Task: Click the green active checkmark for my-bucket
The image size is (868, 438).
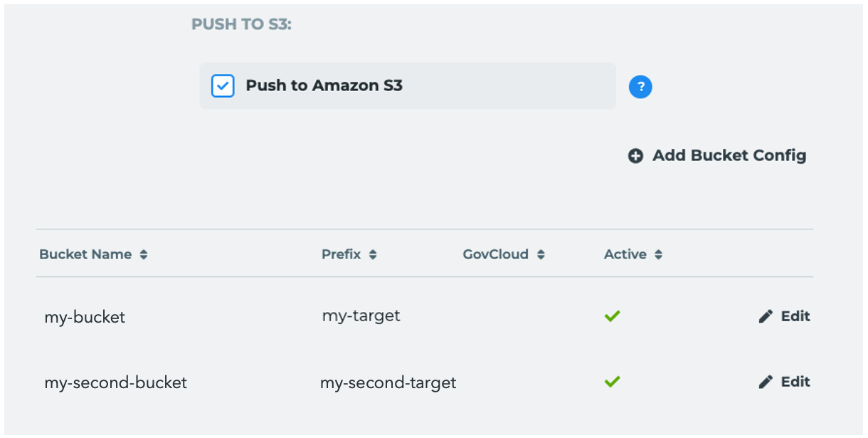Action: (612, 316)
